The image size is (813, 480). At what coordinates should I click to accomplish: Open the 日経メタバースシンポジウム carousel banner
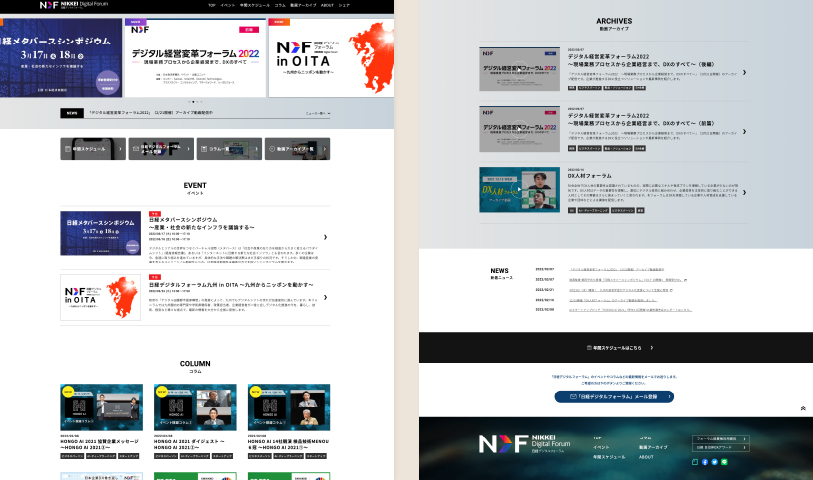point(61,58)
